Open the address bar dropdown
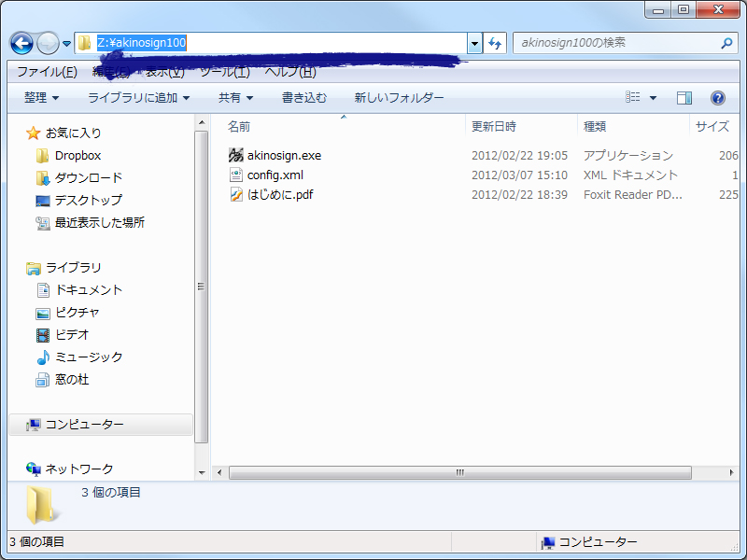This screenshot has height=560, width=747. tap(474, 43)
